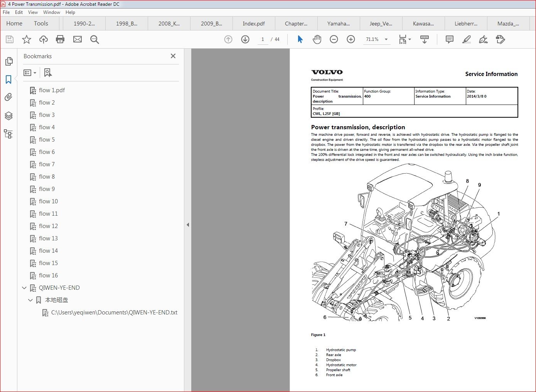The image size is (536, 392).
Task: Collapse the QIWEN-YE-END bookmark
Action: click(x=24, y=288)
